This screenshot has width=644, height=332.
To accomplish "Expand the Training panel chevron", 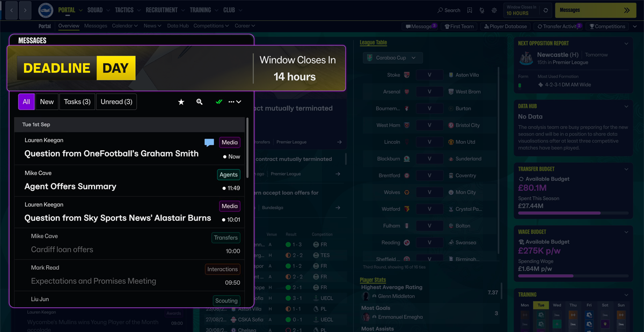I will [626, 295].
